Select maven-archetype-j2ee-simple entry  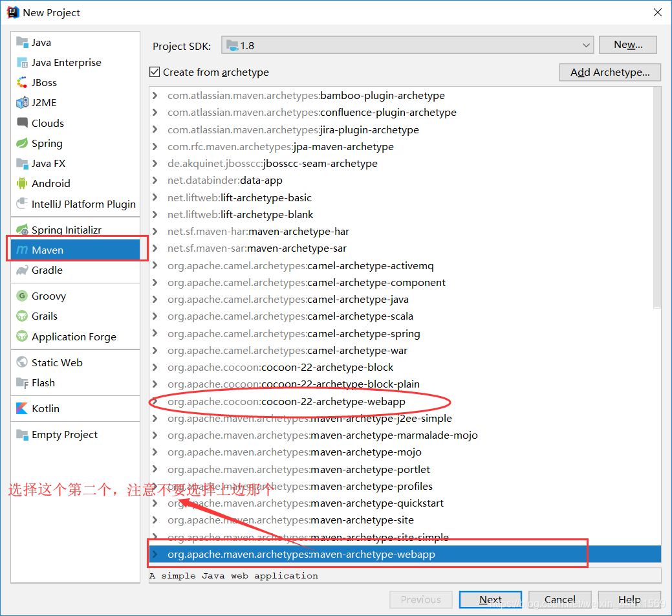click(310, 419)
